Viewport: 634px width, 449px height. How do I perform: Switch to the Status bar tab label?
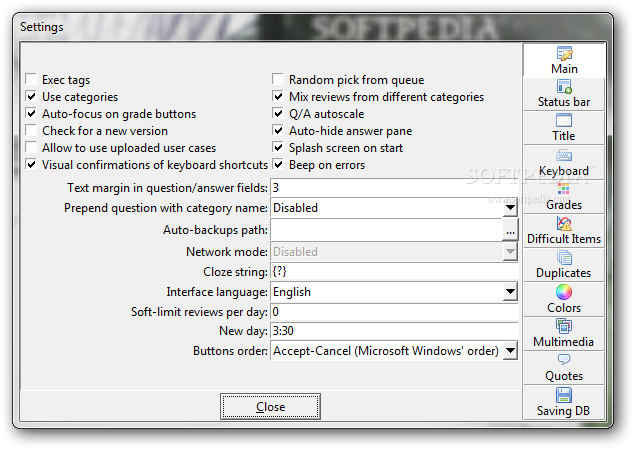[564, 102]
